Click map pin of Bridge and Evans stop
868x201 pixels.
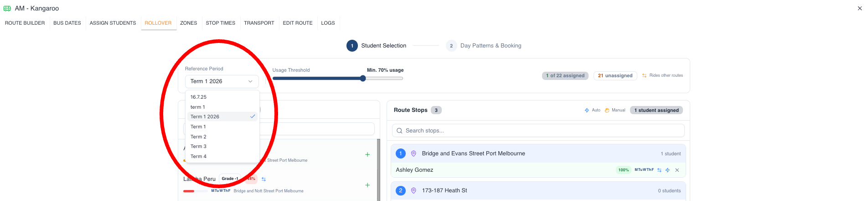(x=413, y=153)
